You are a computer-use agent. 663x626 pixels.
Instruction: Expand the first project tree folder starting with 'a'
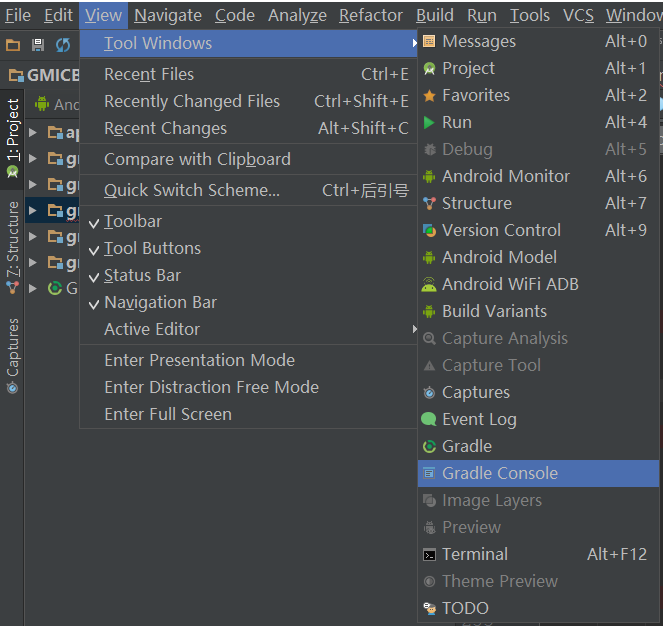(33, 133)
